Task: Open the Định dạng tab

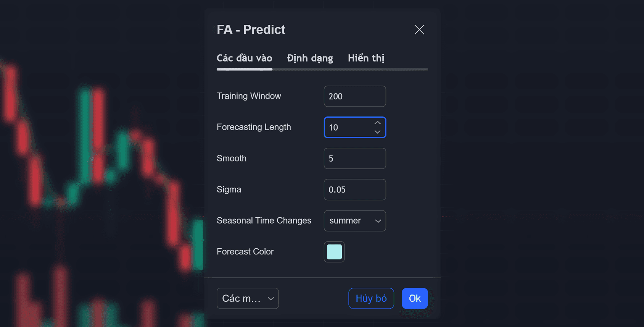Action: [310, 58]
